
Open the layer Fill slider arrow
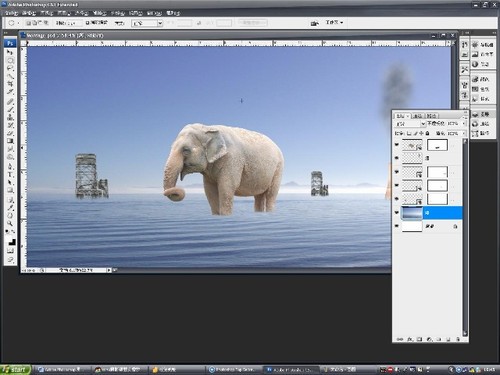click(464, 133)
